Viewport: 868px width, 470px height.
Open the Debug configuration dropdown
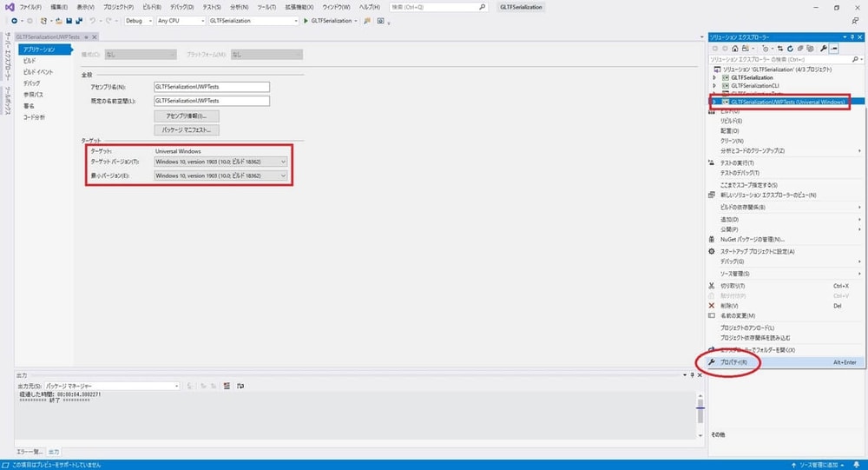(138, 21)
